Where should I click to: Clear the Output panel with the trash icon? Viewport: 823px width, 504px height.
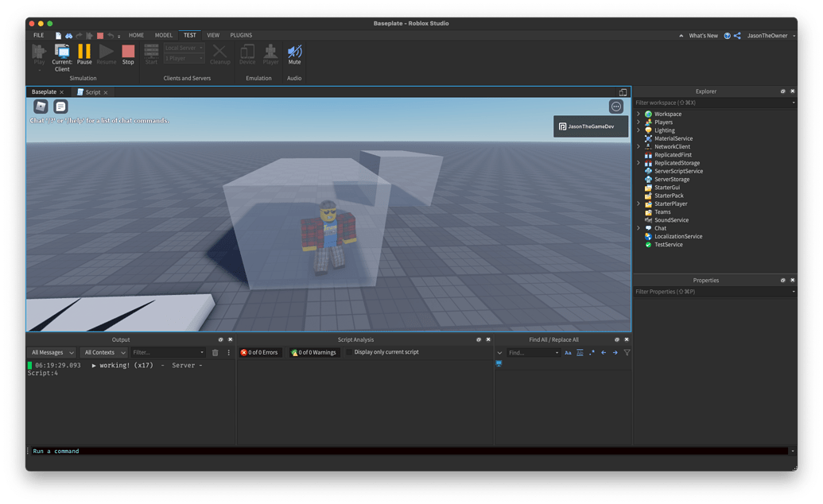pos(215,352)
